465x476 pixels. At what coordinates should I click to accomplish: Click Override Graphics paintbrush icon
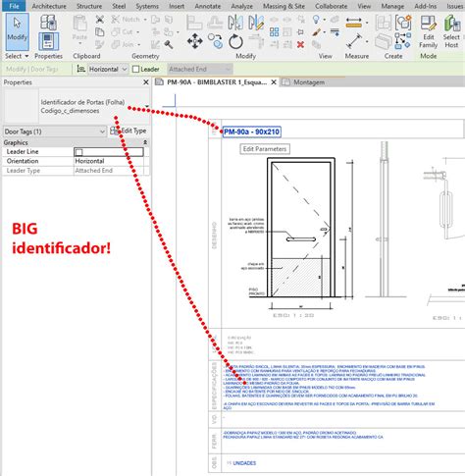point(316,32)
